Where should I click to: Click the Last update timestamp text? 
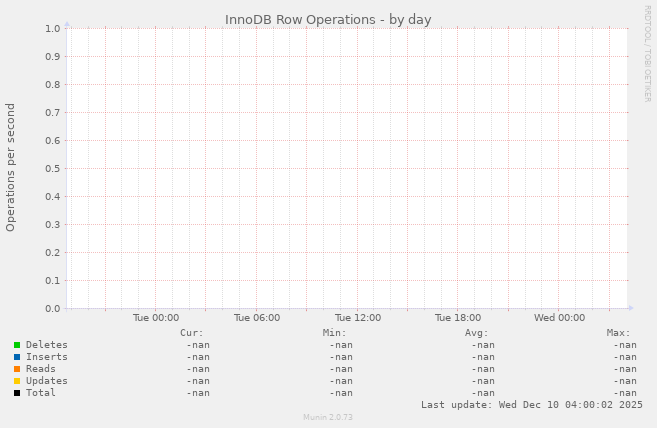tap(532, 405)
